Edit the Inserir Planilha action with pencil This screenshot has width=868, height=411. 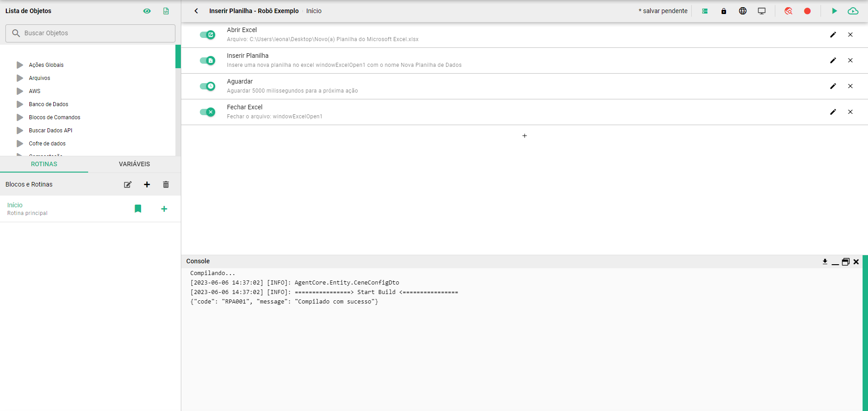pos(833,61)
